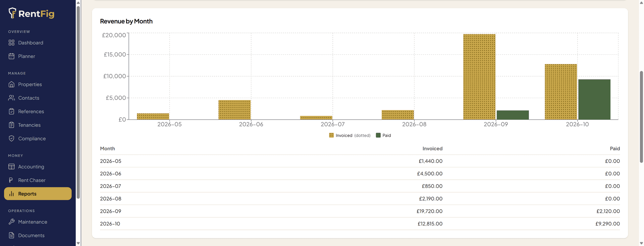Click the sidebar scroll down arrow
Image resolution: width=644 pixels, height=246 pixels.
(x=78, y=243)
